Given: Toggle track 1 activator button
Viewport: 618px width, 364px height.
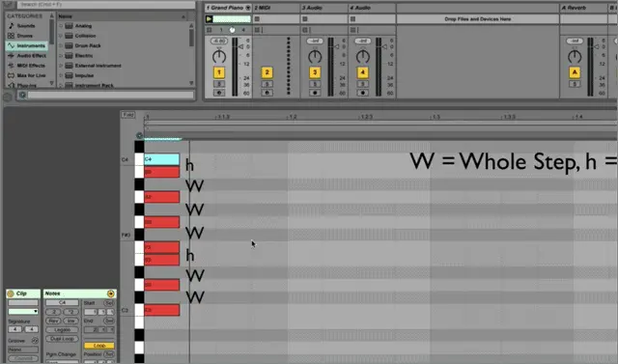Looking at the screenshot, I should point(219,72).
